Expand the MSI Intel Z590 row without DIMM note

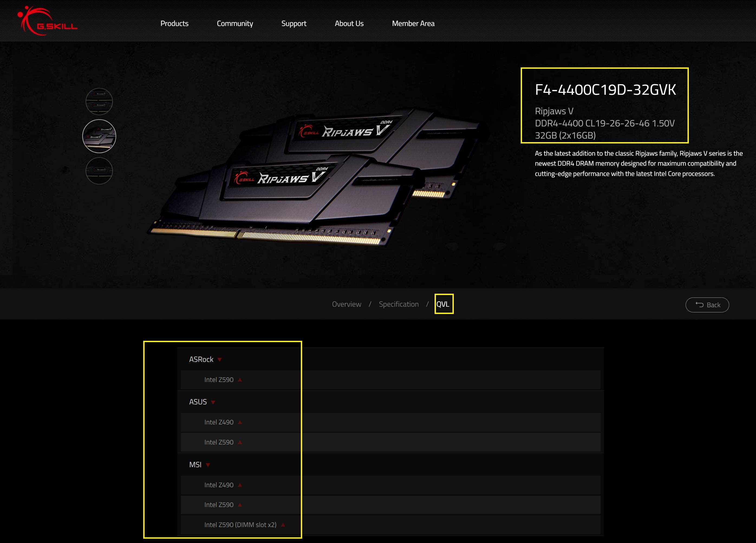[390, 505]
